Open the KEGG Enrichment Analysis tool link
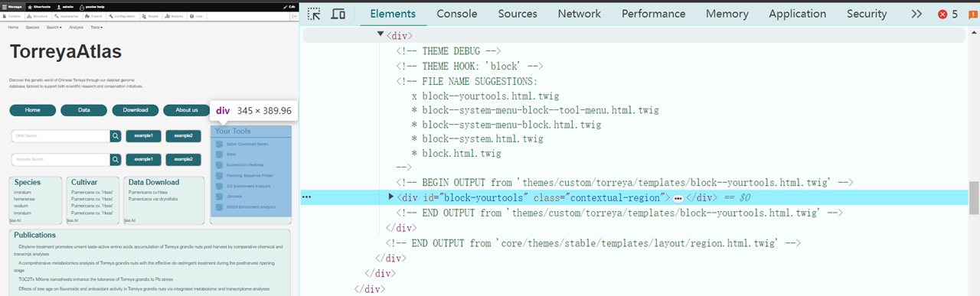This screenshot has height=296, width=980. pos(251,207)
